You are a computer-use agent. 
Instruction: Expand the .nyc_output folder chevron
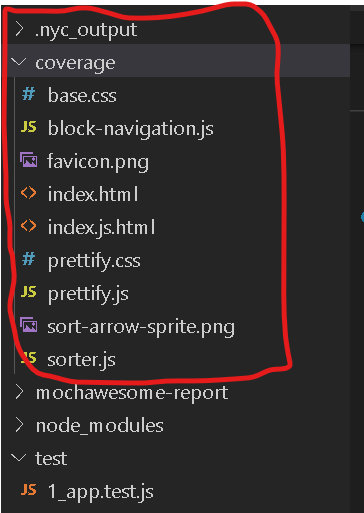click(19, 29)
